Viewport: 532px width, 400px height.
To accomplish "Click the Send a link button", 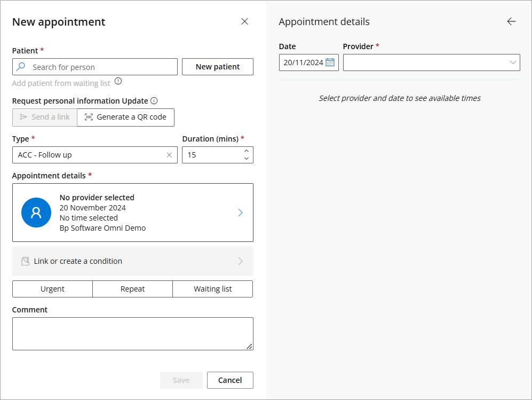I will tap(45, 117).
